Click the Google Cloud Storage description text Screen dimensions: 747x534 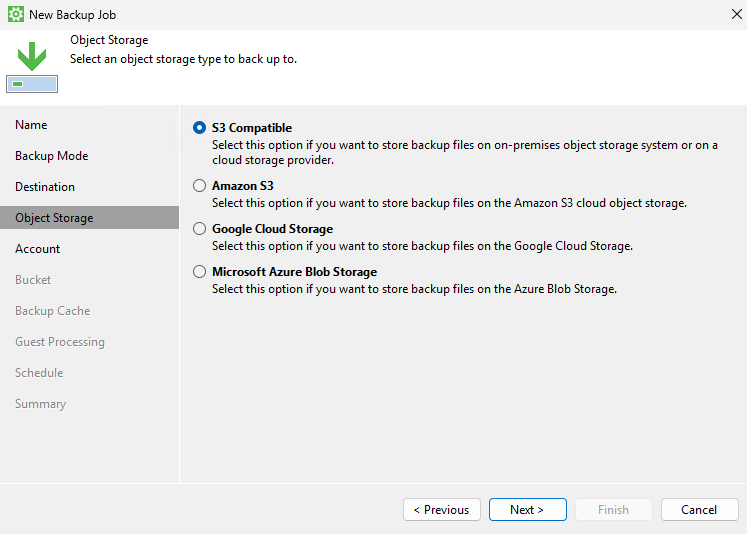click(422, 246)
